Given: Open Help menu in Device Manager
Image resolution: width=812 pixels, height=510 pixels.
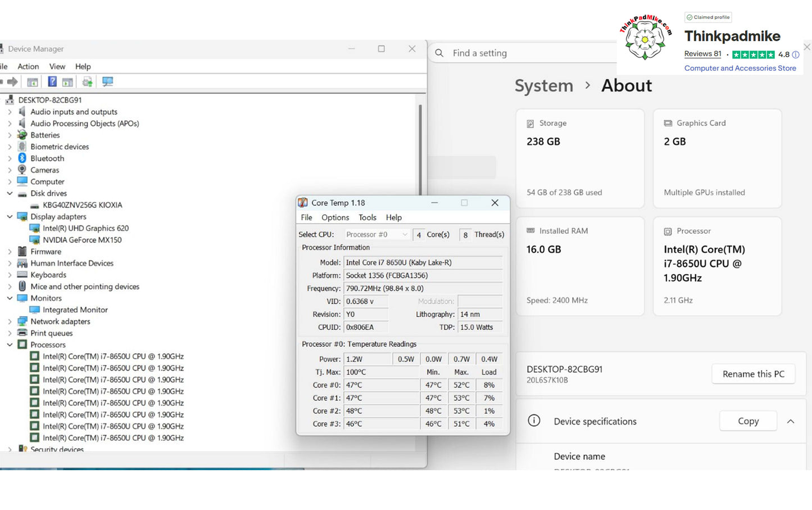Looking at the screenshot, I should (83, 66).
